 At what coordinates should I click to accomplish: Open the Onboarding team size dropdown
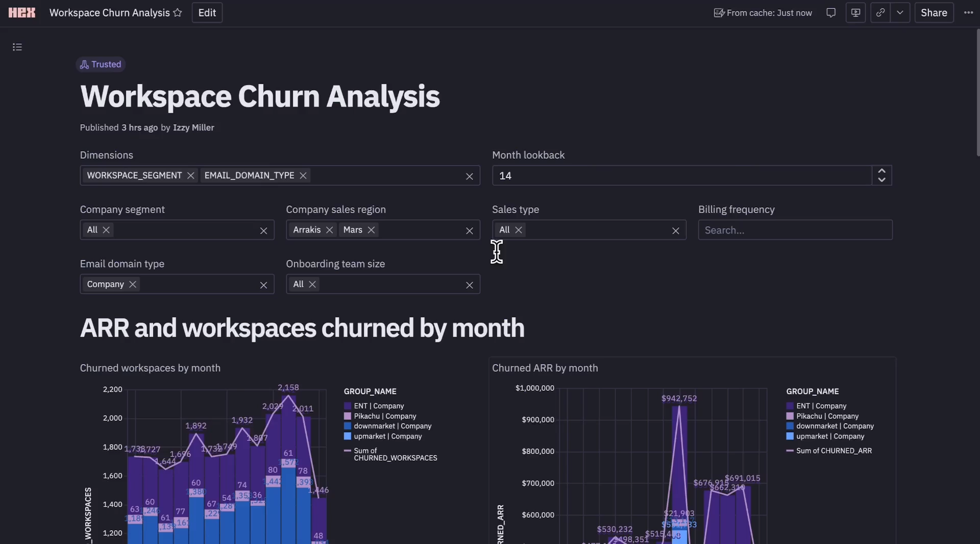[388, 284]
